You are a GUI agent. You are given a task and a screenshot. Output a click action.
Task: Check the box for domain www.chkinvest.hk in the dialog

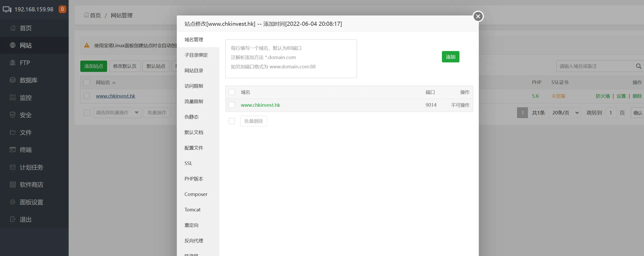tap(232, 105)
